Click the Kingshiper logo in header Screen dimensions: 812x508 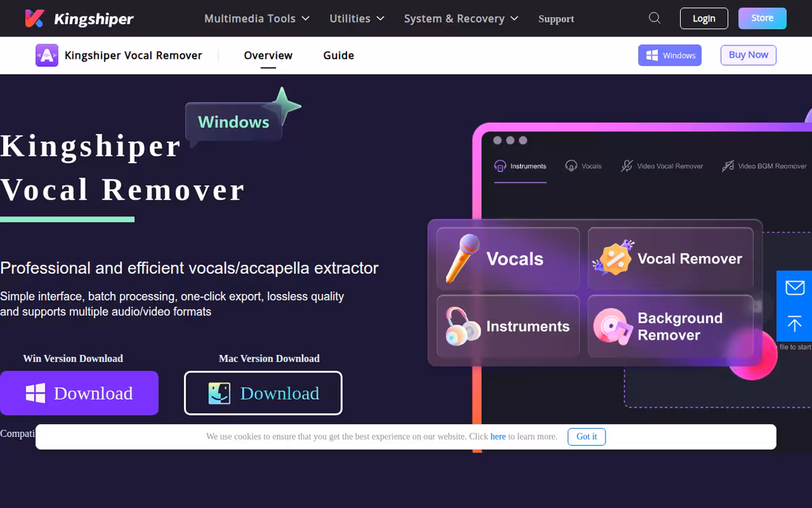78,18
